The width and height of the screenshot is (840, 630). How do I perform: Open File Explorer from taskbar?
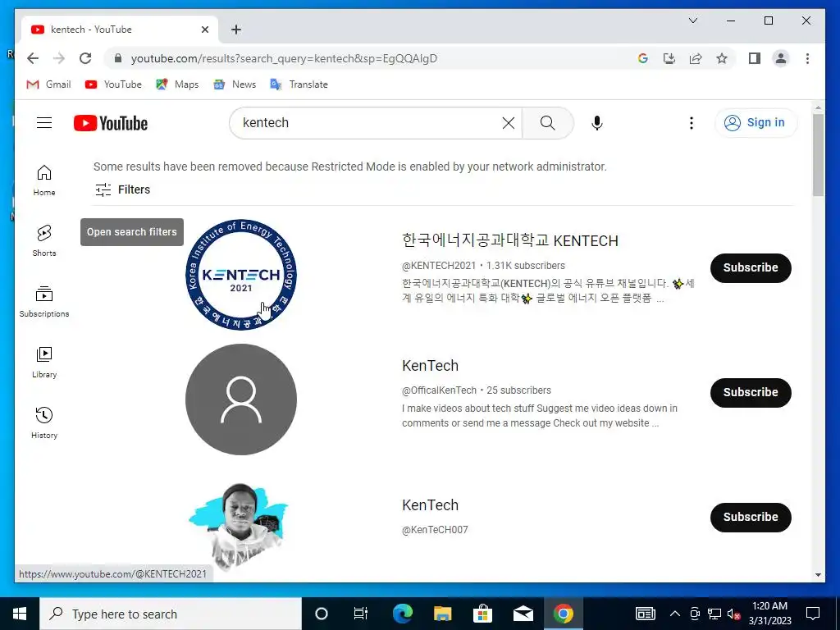click(442, 614)
